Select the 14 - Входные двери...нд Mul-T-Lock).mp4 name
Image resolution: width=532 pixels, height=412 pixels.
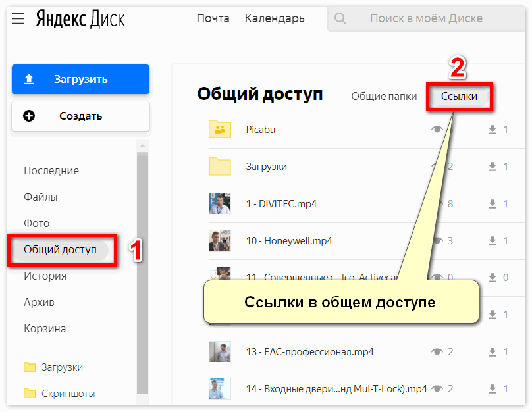pyautogui.click(x=336, y=389)
